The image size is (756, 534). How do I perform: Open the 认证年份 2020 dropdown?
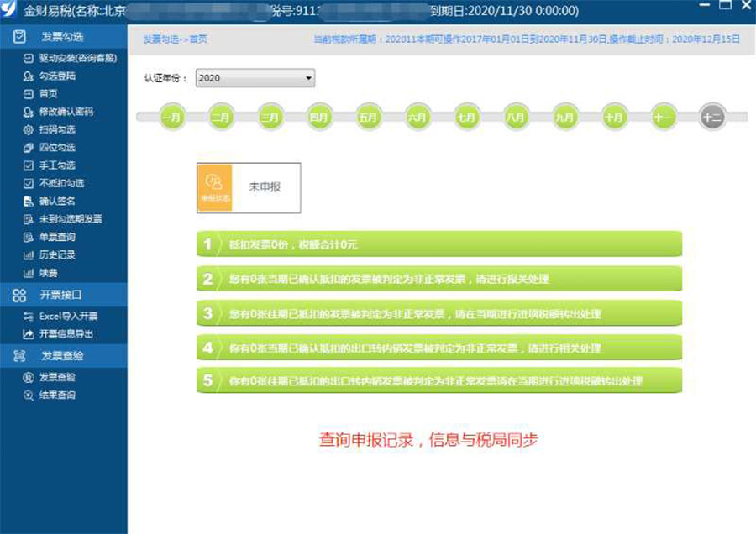click(x=255, y=78)
